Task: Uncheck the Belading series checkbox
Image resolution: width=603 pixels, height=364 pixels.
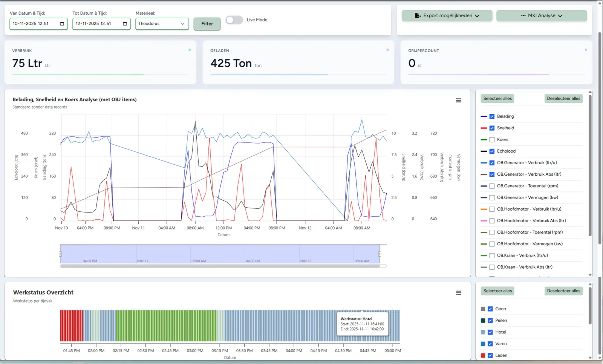Action: point(492,116)
